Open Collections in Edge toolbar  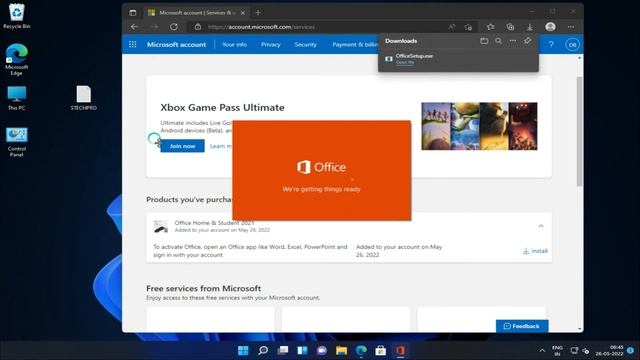[510, 27]
